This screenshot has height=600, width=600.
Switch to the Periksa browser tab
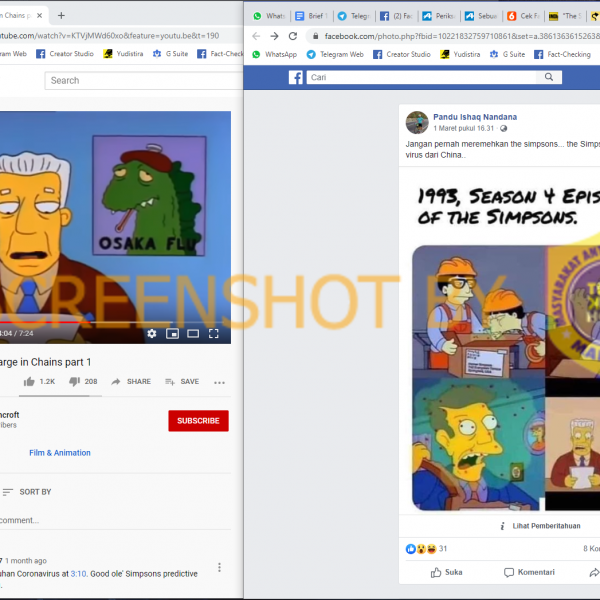(439, 16)
